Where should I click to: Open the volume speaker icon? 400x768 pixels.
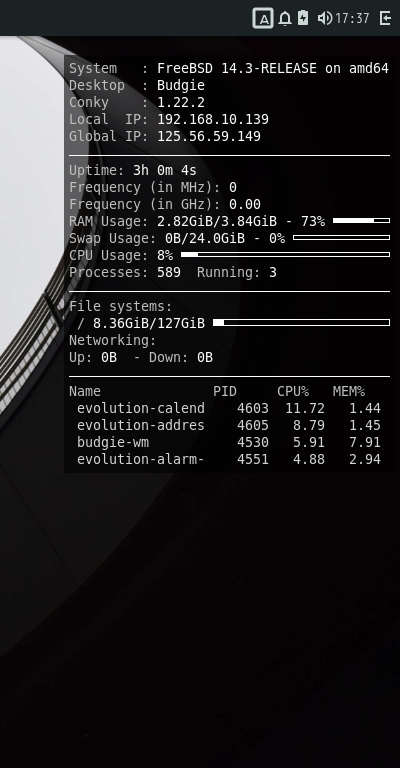pos(325,19)
